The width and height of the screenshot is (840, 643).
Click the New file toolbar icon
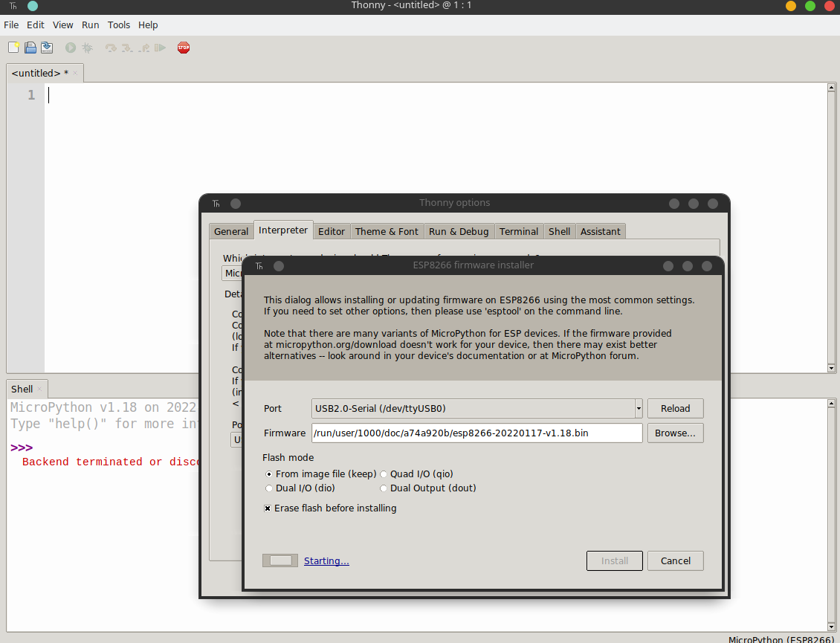(14, 48)
